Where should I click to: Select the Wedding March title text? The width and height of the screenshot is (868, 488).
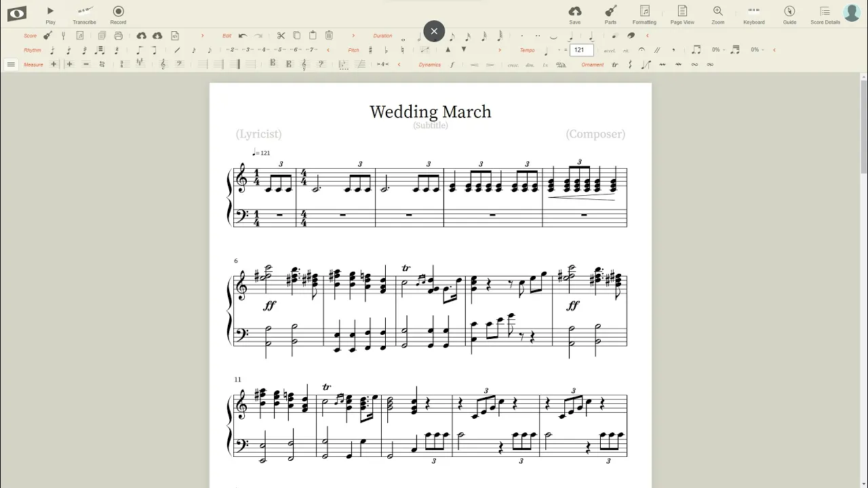click(x=431, y=112)
